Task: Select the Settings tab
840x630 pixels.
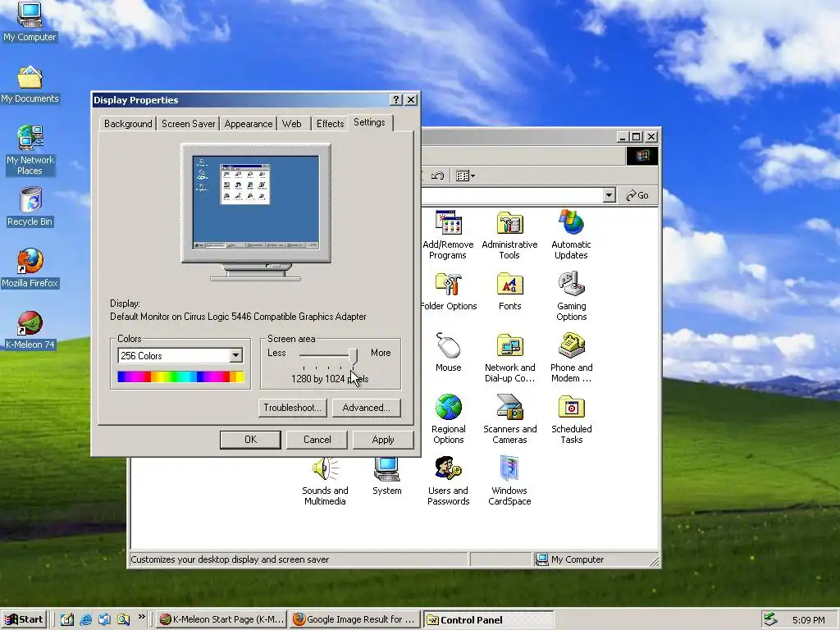Action: point(369,123)
